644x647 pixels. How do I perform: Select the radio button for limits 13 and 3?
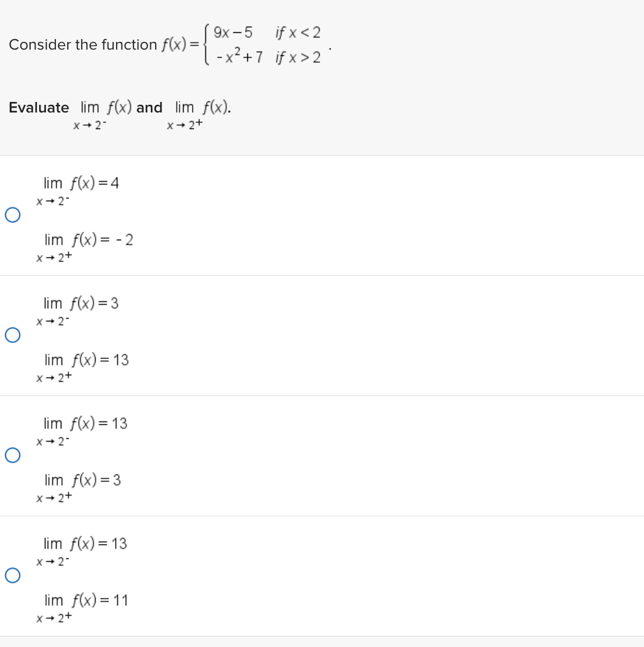[x=13, y=455]
